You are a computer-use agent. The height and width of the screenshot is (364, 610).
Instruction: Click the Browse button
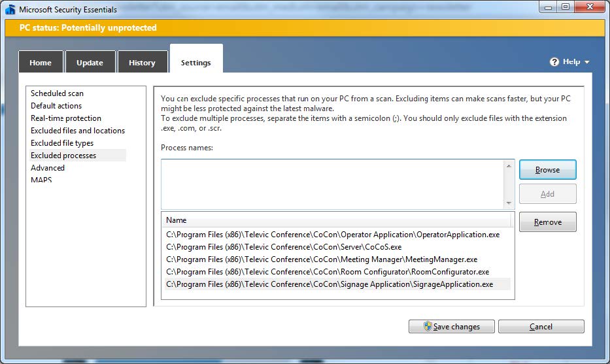547,170
